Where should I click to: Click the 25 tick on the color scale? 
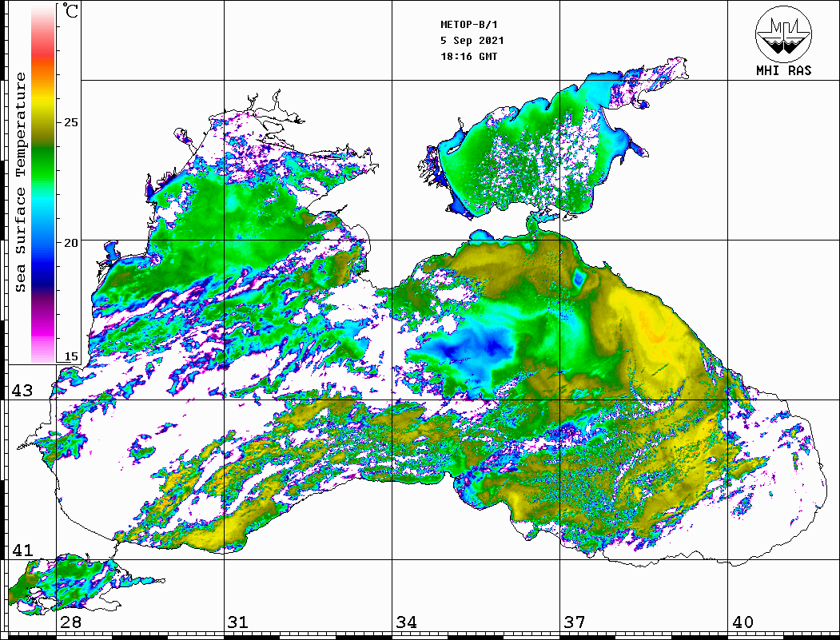click(70, 122)
